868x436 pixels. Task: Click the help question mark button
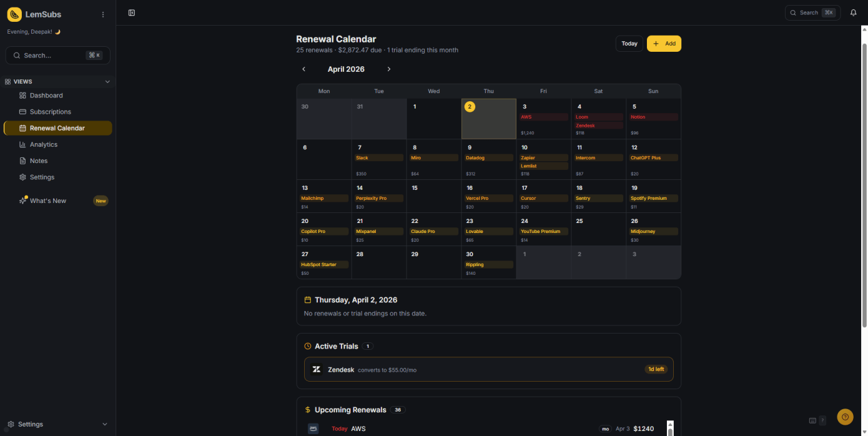(x=845, y=417)
